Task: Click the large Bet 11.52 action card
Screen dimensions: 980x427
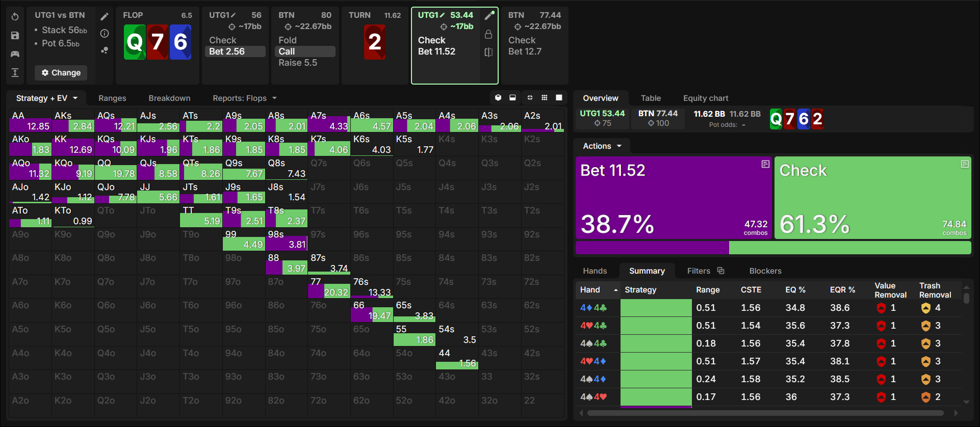Action: pos(674,198)
